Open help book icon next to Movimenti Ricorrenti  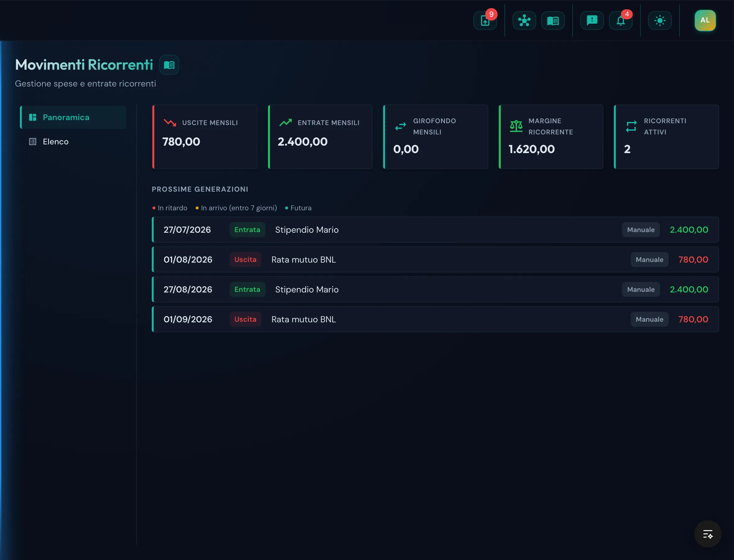point(169,65)
